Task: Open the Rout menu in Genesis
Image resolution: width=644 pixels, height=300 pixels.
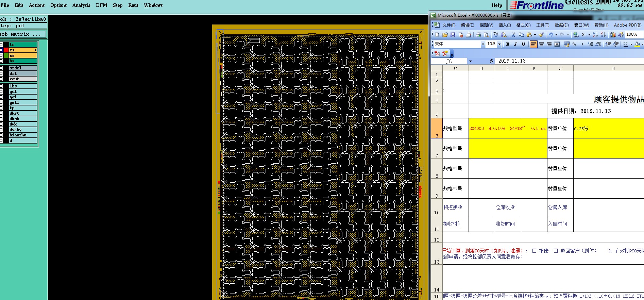Action: pos(133,5)
